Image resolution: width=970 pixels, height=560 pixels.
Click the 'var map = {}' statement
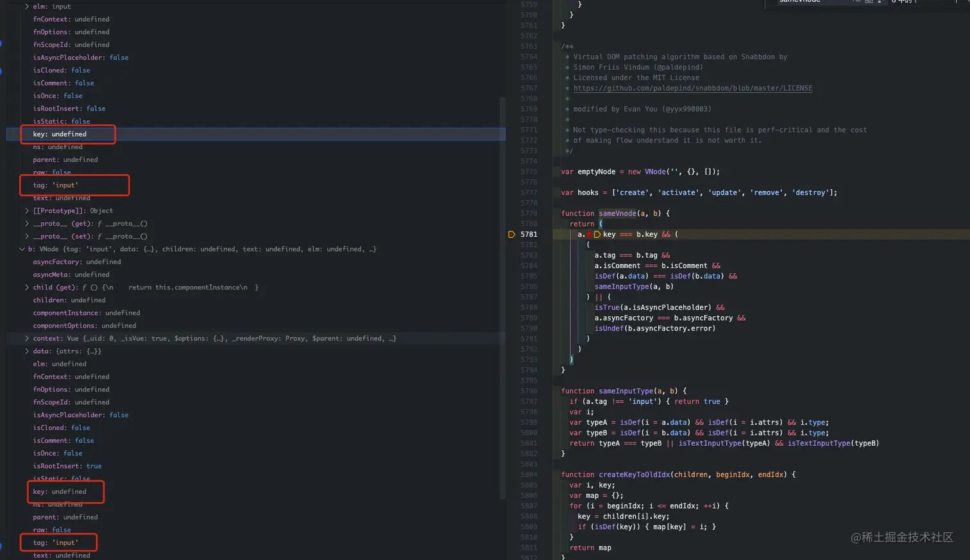596,495
